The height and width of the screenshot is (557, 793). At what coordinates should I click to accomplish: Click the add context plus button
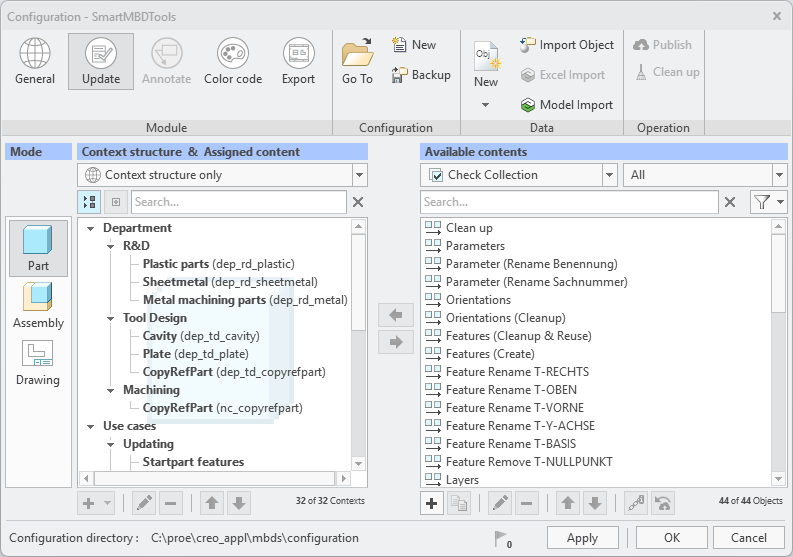pyautogui.click(x=96, y=503)
